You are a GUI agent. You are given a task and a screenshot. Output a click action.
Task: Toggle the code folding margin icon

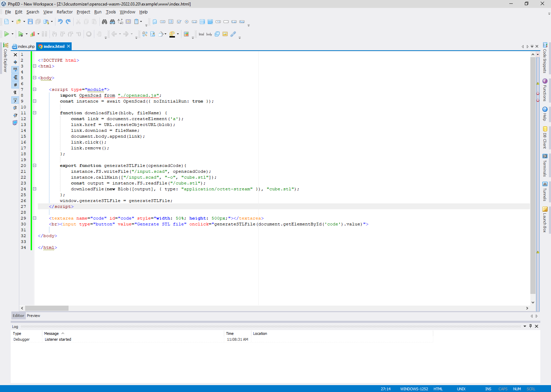15,77
